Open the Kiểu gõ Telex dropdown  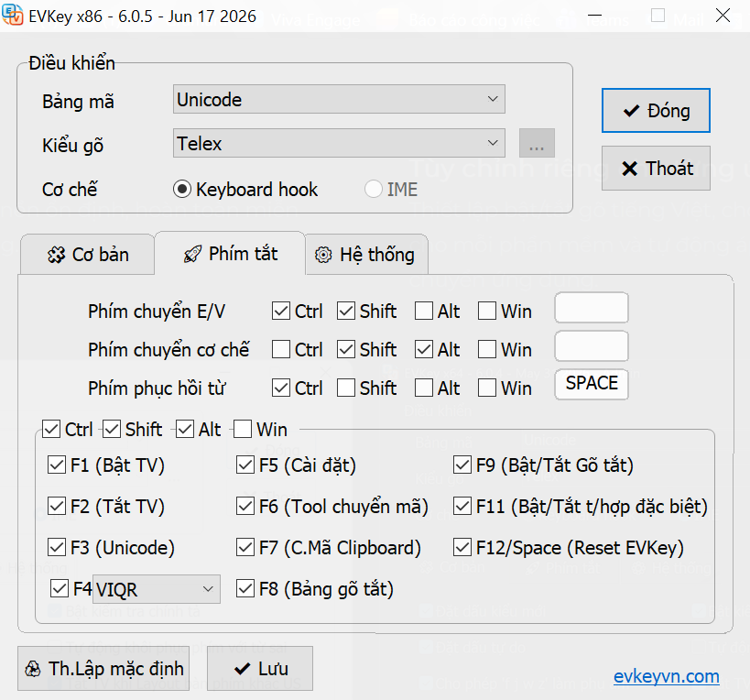pos(339,143)
